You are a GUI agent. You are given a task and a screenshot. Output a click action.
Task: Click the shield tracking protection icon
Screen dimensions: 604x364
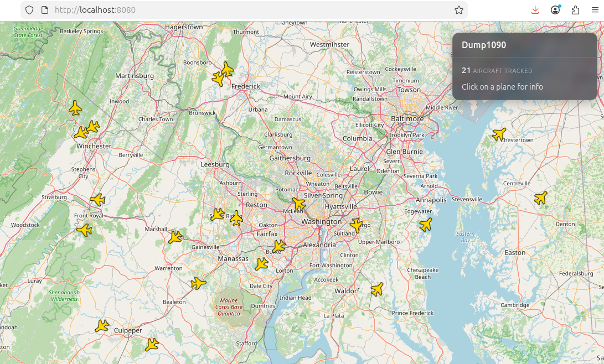pos(29,10)
